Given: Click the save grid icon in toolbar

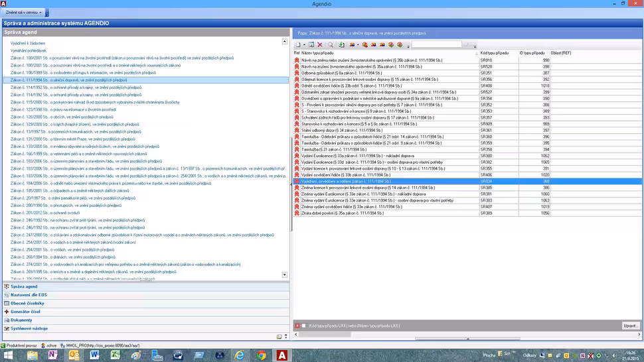Looking at the screenshot, I should [311, 45].
